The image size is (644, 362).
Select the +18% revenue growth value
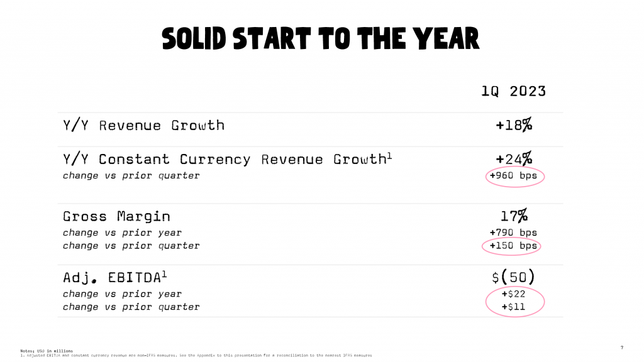(514, 125)
